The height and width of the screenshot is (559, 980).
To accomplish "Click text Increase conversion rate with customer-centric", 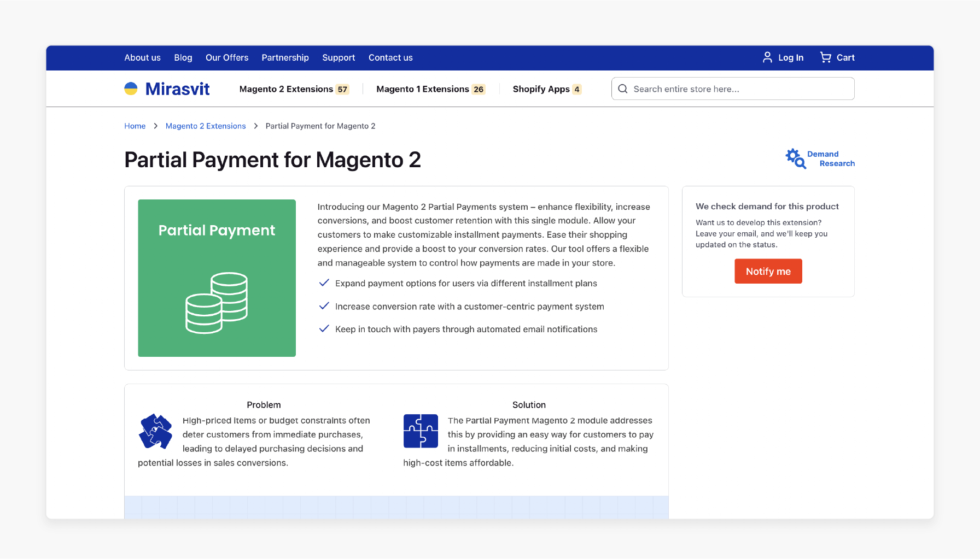I will (469, 307).
